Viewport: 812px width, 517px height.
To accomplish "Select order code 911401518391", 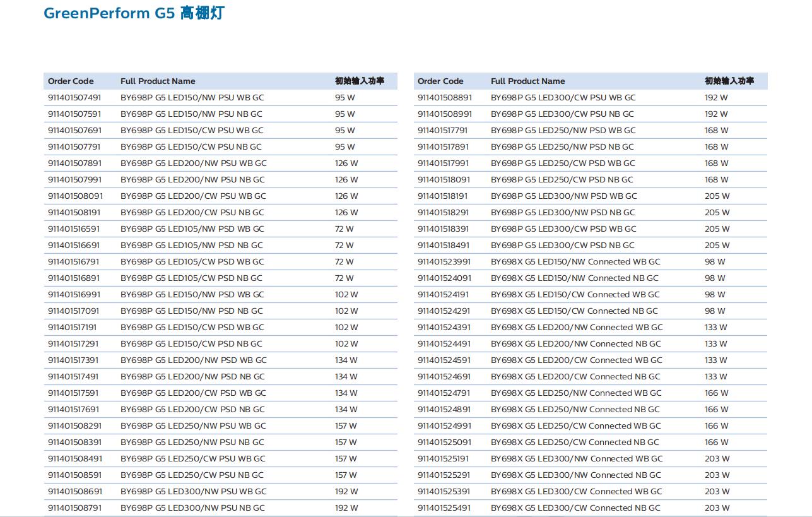I will (444, 229).
